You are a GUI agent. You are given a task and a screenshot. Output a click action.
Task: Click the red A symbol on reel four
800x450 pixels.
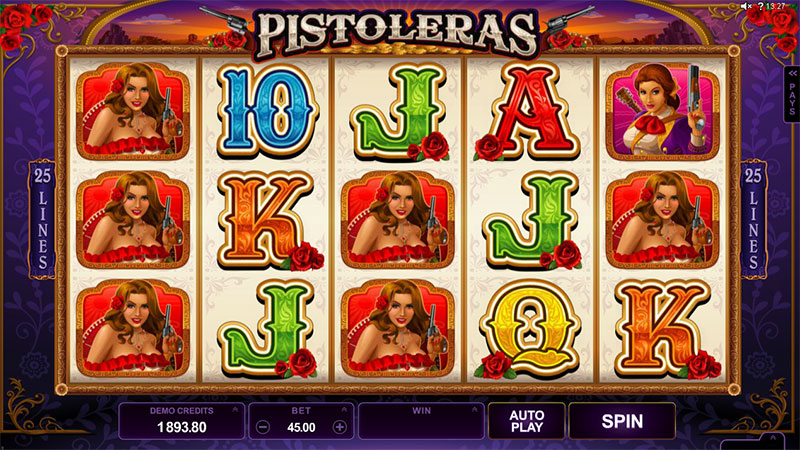click(528, 111)
